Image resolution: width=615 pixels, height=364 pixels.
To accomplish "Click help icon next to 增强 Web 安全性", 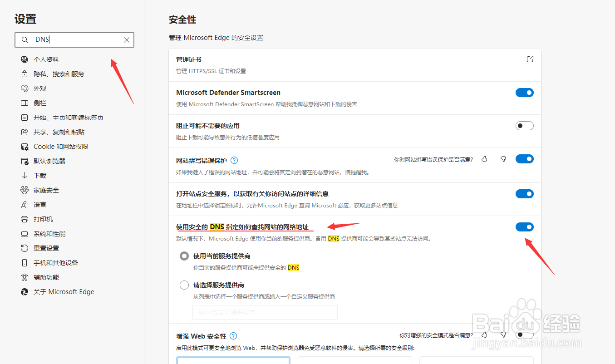I will [x=233, y=336].
